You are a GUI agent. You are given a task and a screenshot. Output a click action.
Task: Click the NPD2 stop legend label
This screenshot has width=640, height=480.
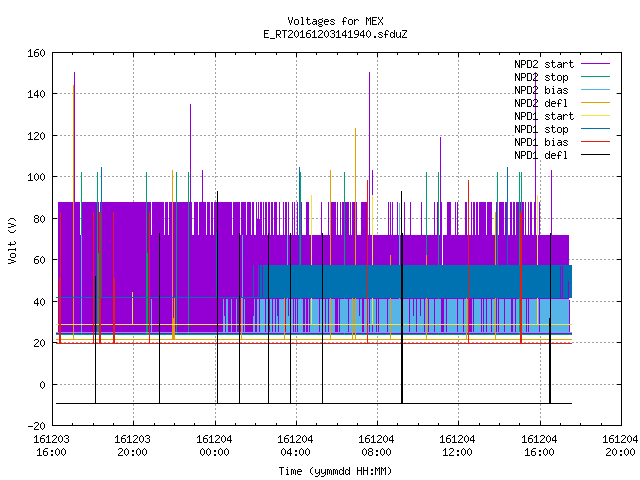541,77
